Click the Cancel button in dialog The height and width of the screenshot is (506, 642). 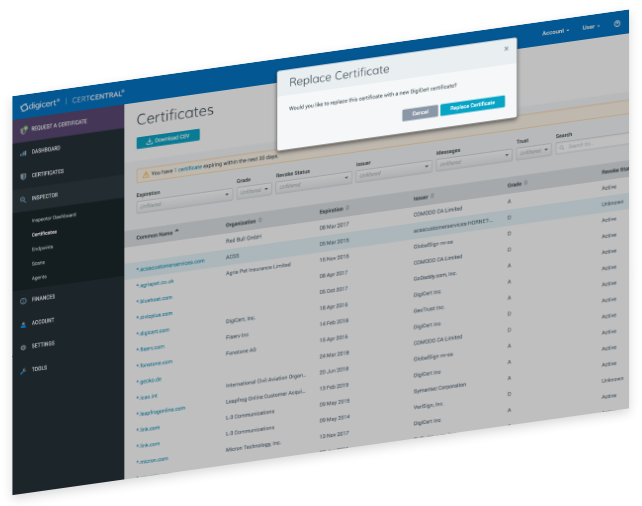[420, 113]
